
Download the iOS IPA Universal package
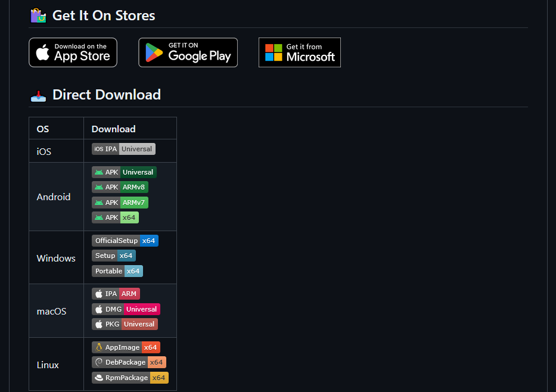coord(123,149)
